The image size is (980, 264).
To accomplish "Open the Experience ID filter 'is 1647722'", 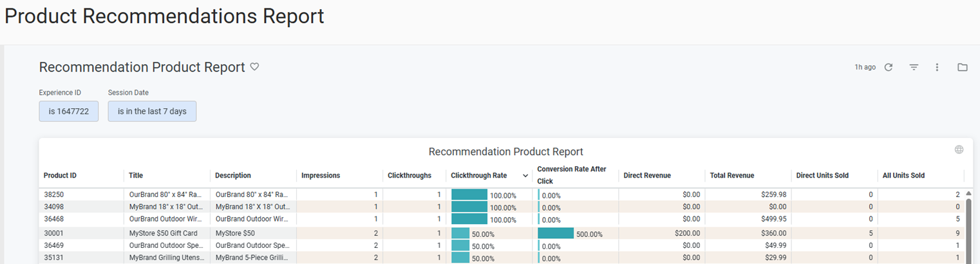I will [69, 111].
